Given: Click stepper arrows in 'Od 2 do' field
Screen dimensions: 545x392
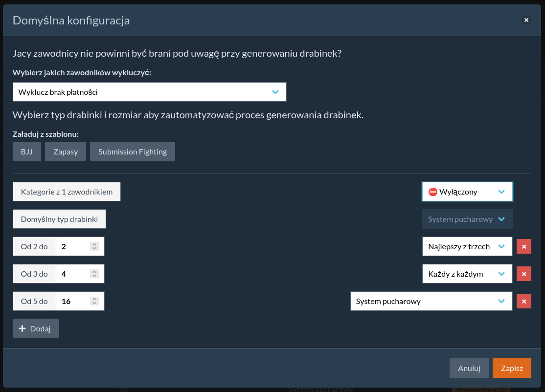Looking at the screenshot, I should 94,247.
